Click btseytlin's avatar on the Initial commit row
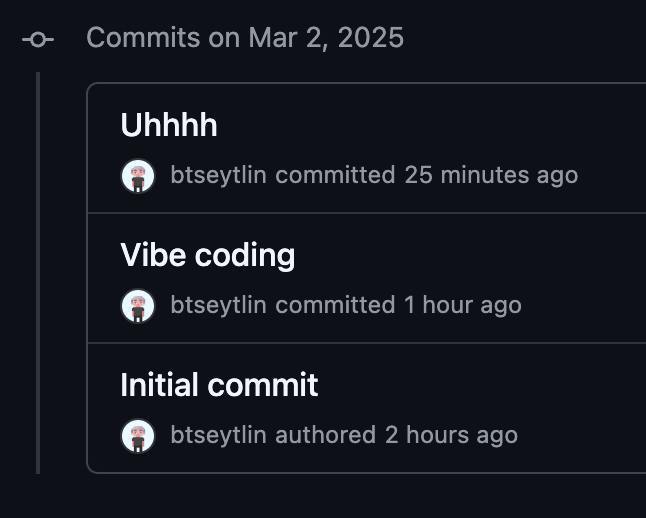The width and height of the screenshot is (646, 518). (138, 436)
